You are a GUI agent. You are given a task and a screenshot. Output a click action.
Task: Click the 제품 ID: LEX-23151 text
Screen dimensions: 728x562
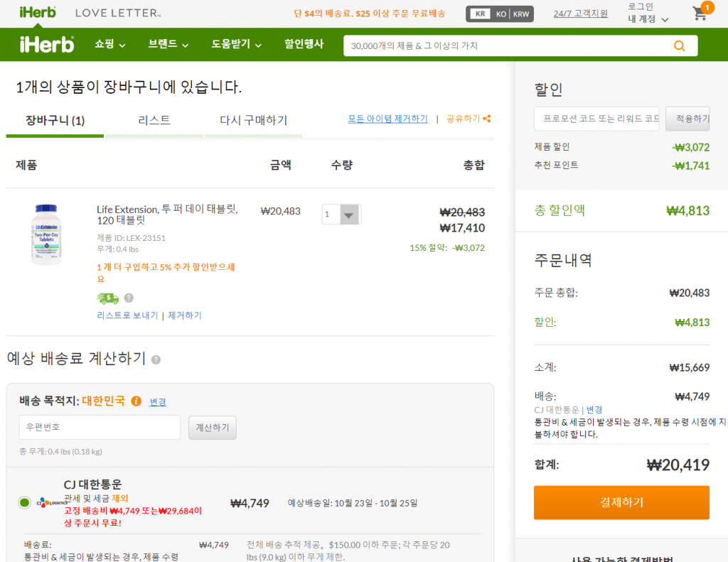[x=131, y=238]
